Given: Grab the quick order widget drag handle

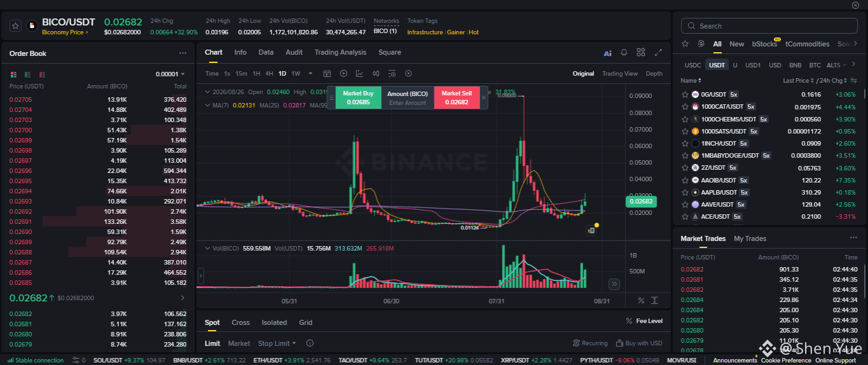Looking at the screenshot, I should pos(331,98).
